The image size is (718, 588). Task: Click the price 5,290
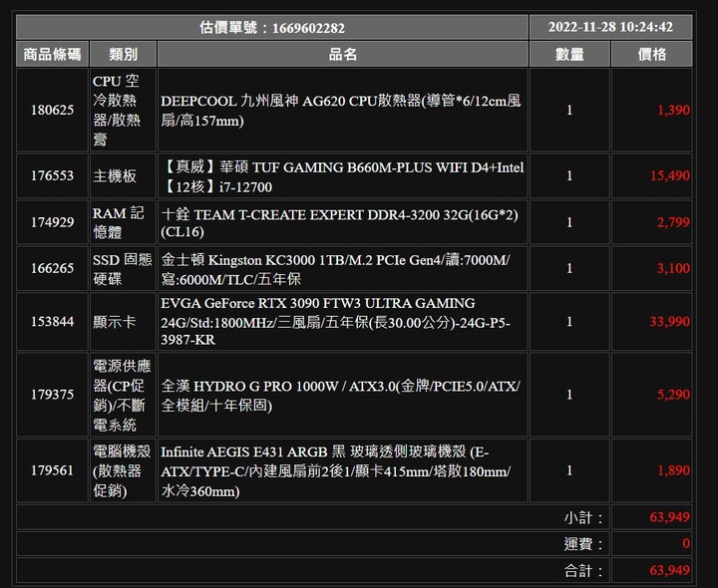673,395
